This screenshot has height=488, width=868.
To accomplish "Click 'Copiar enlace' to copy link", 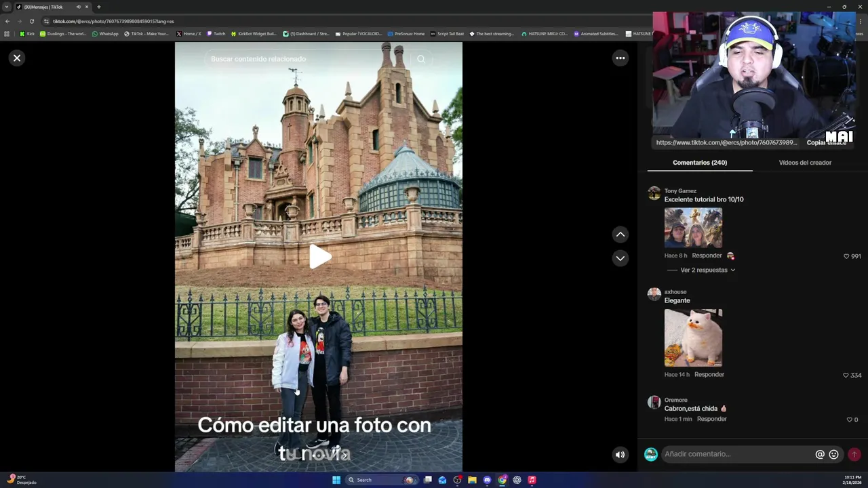I will [x=827, y=143].
